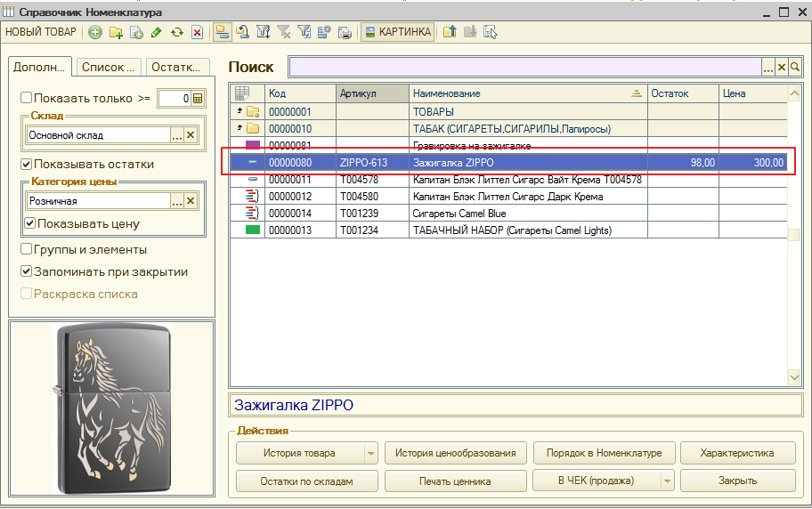812x509 pixels.
Task: Switch to the Остатк... tab
Action: click(176, 68)
